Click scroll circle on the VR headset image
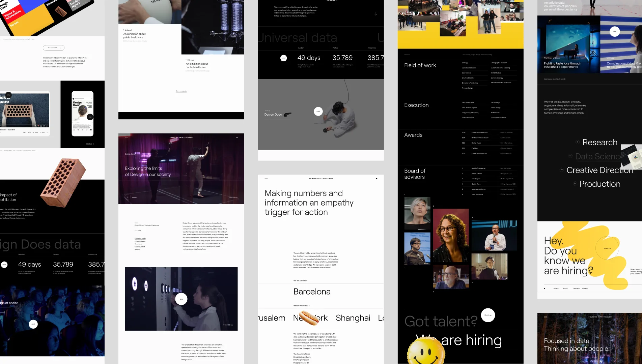This screenshot has height=364, width=642. (x=318, y=111)
